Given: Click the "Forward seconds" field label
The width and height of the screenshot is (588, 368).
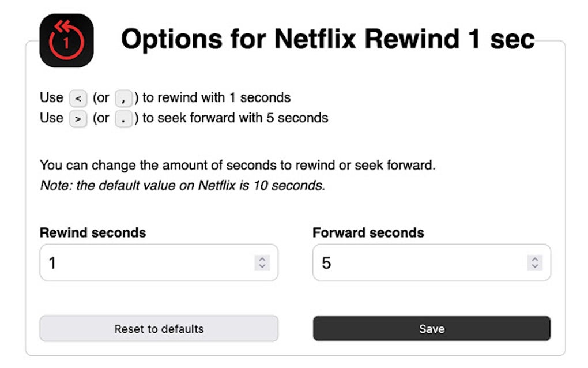Looking at the screenshot, I should 368,233.
